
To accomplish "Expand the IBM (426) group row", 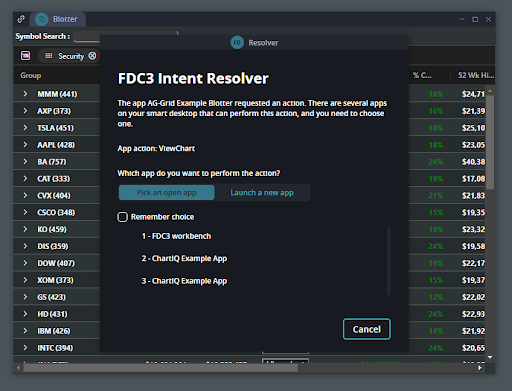I will (x=25, y=331).
